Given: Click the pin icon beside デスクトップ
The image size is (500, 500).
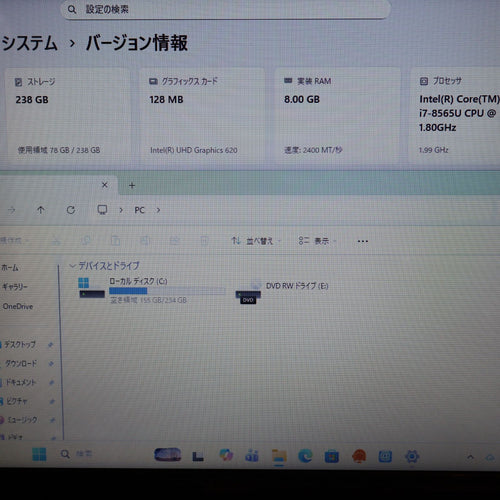Looking at the screenshot, I should [51, 345].
